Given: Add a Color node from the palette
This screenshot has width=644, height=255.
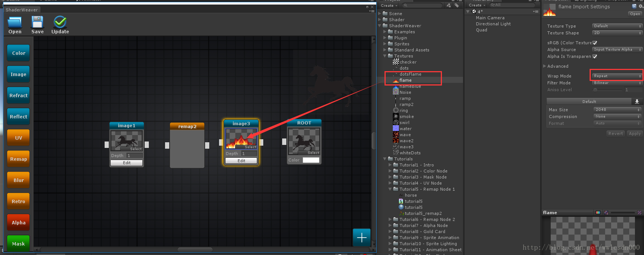Looking at the screenshot, I should (x=19, y=53).
